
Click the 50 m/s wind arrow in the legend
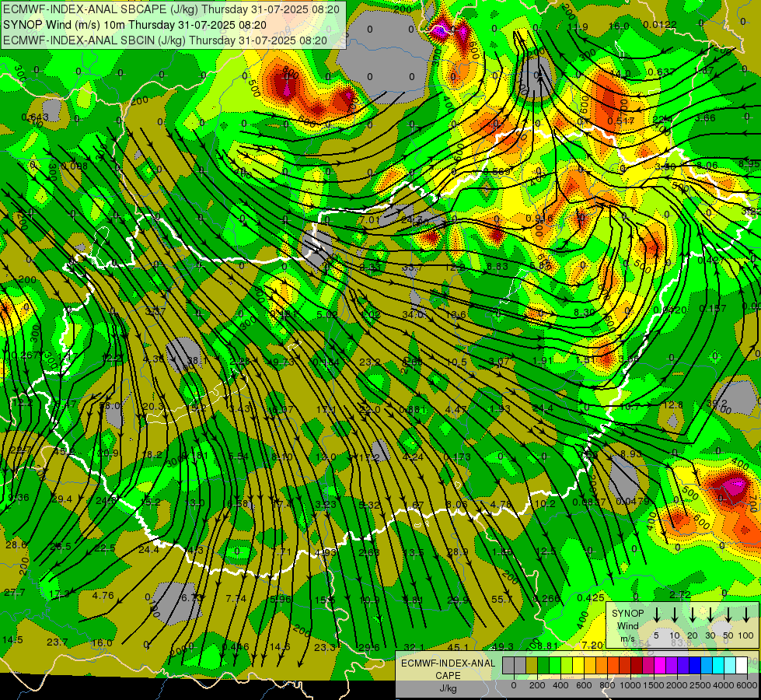click(x=728, y=614)
